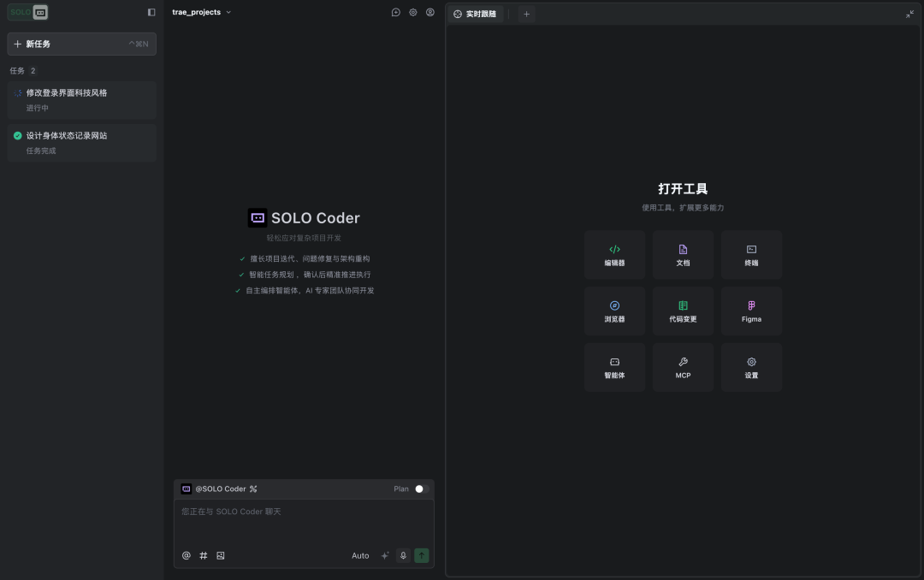The height and width of the screenshot is (580, 924).
Task: Open the Auto model selector
Action: 360,555
